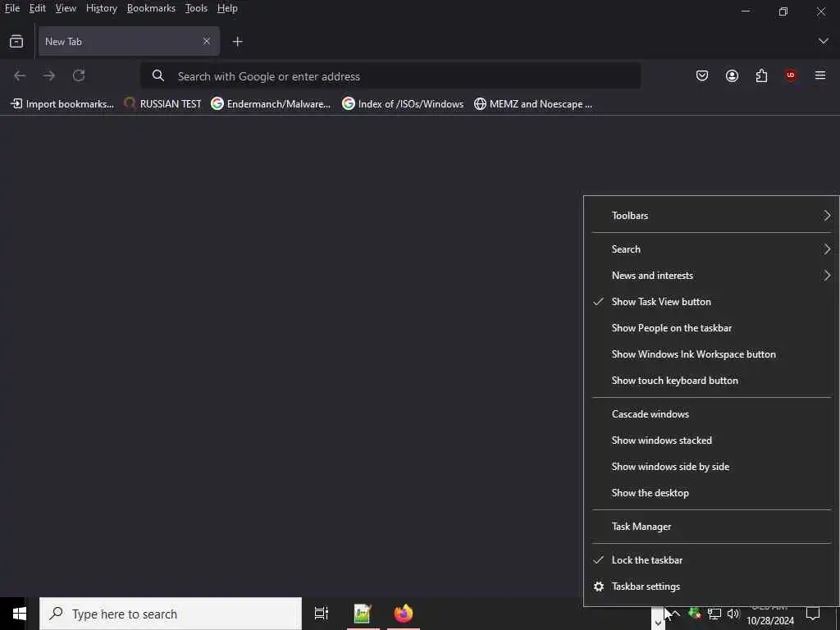The height and width of the screenshot is (630, 840).
Task: Go back with the back arrow
Action: (x=20, y=76)
